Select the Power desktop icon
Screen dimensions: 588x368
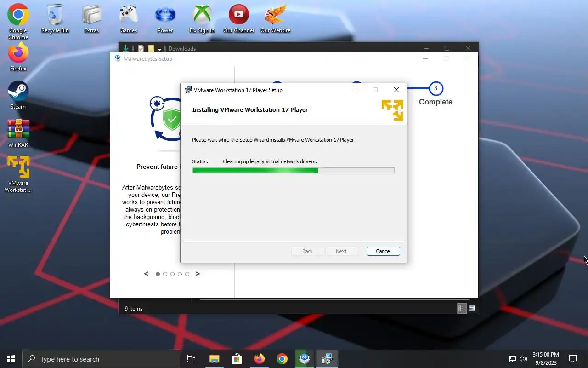tap(165, 19)
